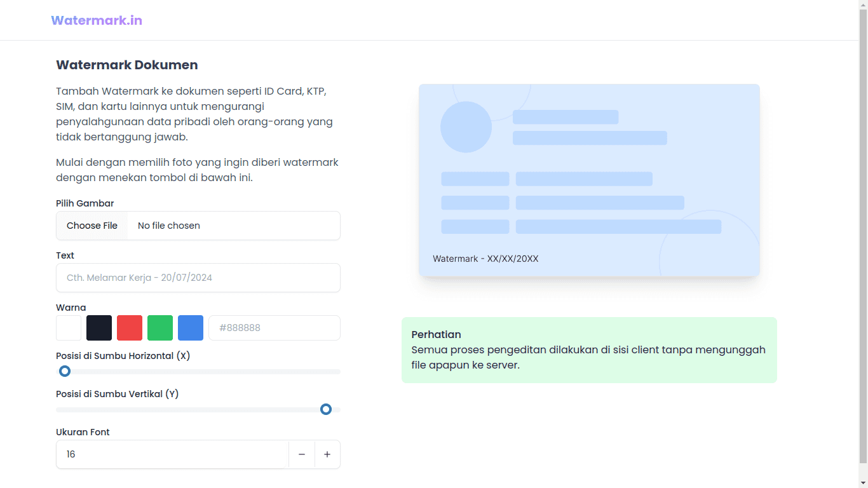Click the page scrollbar down arrow

point(863,484)
